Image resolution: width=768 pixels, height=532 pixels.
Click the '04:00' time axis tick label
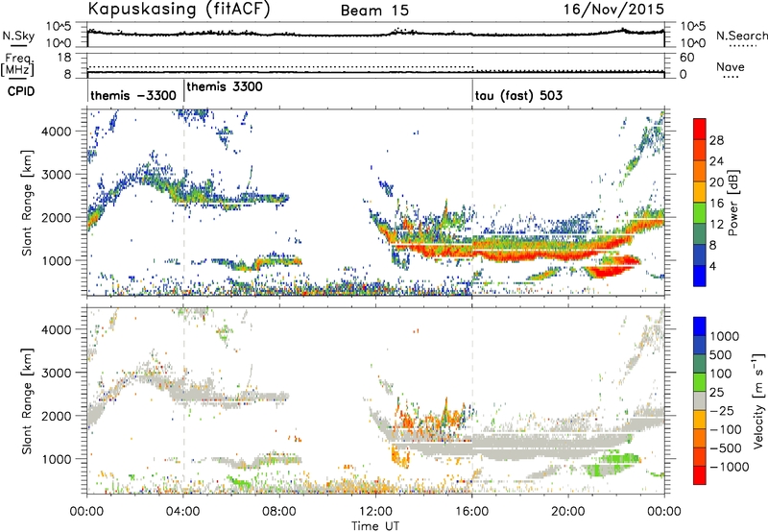pyautogui.click(x=182, y=512)
